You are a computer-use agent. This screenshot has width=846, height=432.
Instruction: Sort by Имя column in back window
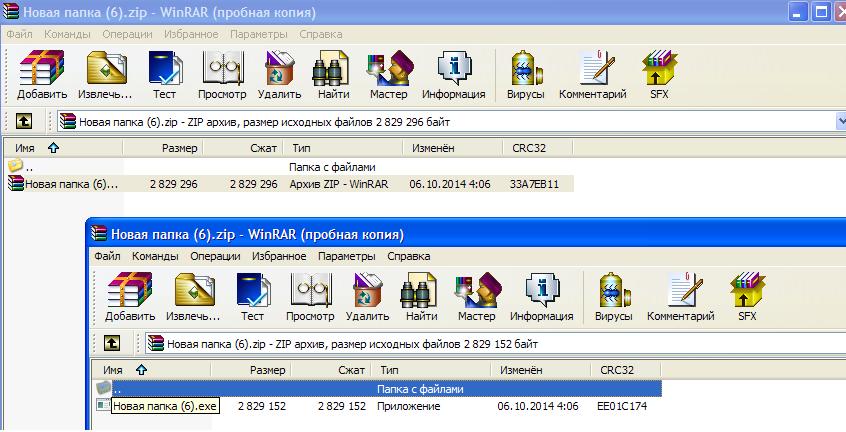63,148
